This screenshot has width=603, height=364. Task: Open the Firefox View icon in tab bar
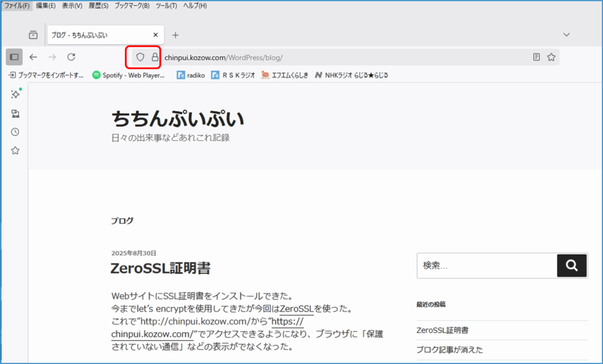[x=33, y=35]
